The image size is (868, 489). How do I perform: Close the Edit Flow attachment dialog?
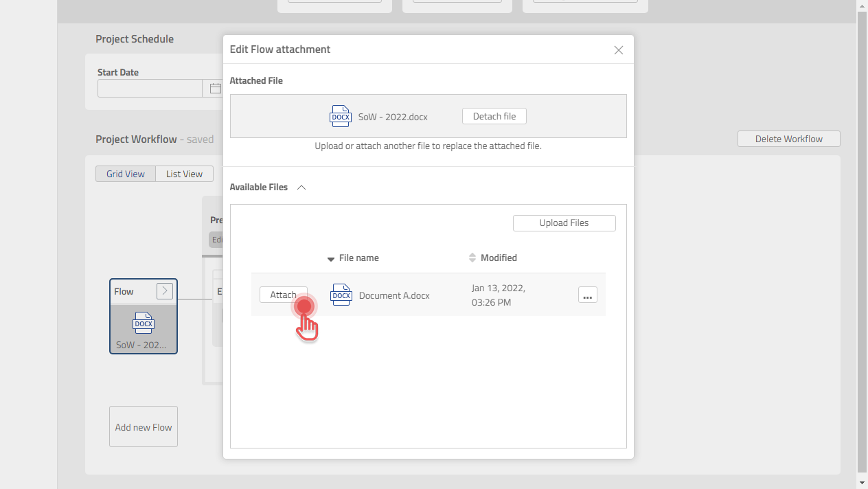(x=618, y=49)
